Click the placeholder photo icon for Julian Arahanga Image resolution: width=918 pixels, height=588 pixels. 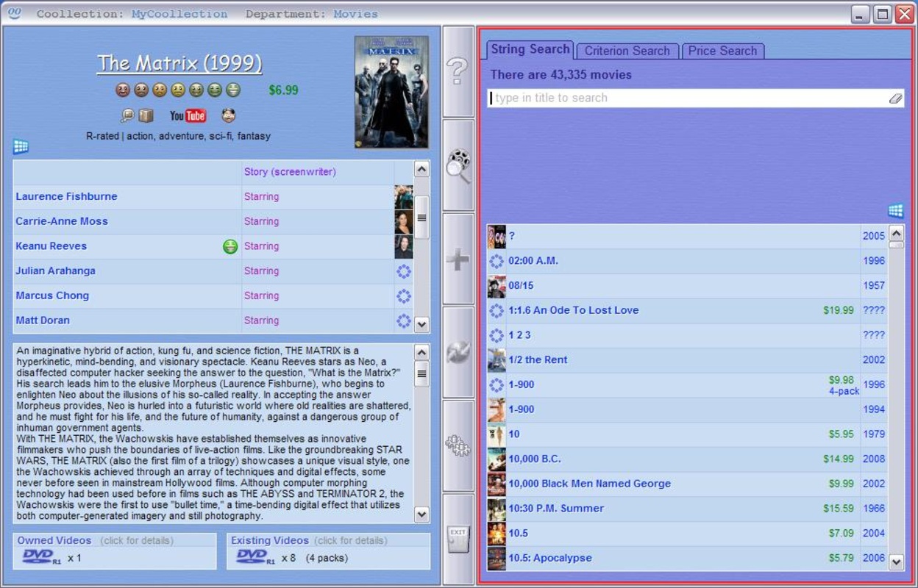[x=404, y=271]
